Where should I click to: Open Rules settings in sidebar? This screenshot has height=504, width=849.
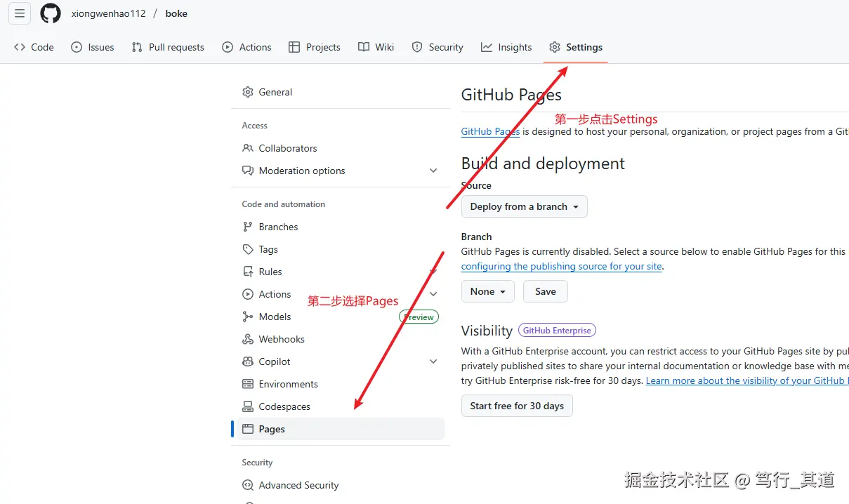[x=341, y=272]
